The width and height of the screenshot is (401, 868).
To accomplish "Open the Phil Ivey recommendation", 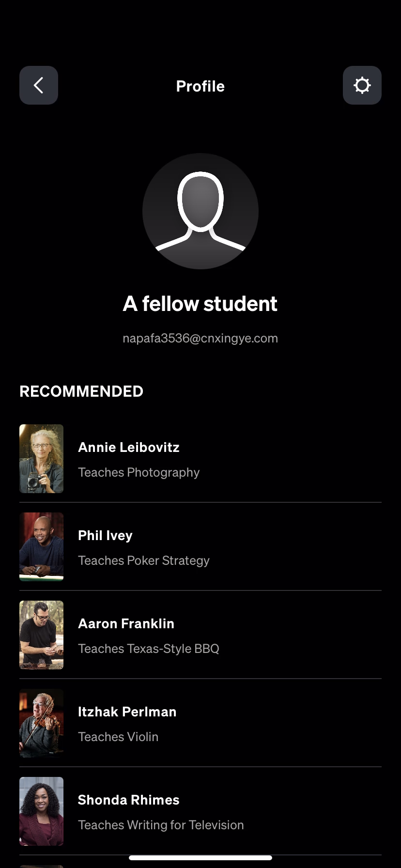I will pyautogui.click(x=105, y=535).
